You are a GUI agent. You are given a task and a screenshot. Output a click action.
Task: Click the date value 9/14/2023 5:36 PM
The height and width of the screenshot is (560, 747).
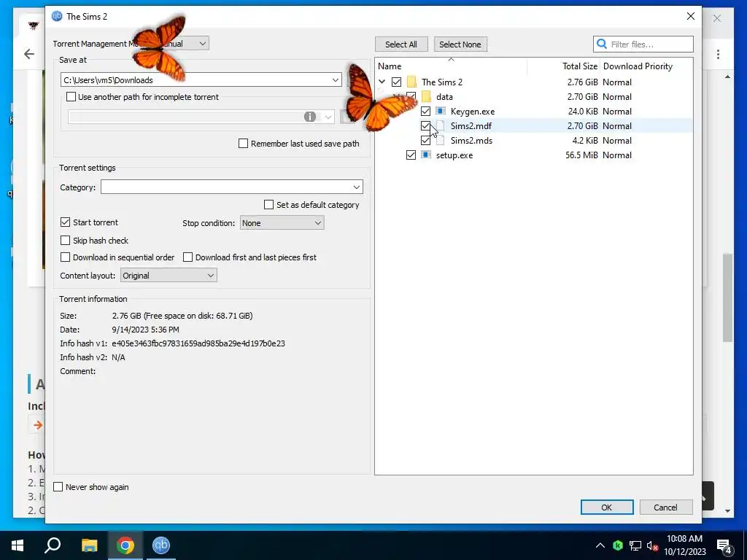point(145,330)
